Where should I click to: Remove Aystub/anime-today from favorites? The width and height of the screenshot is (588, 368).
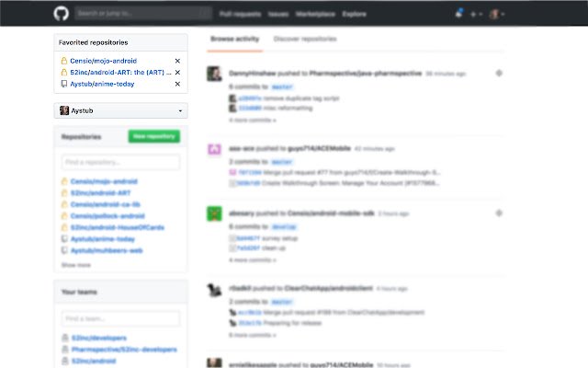pos(177,84)
